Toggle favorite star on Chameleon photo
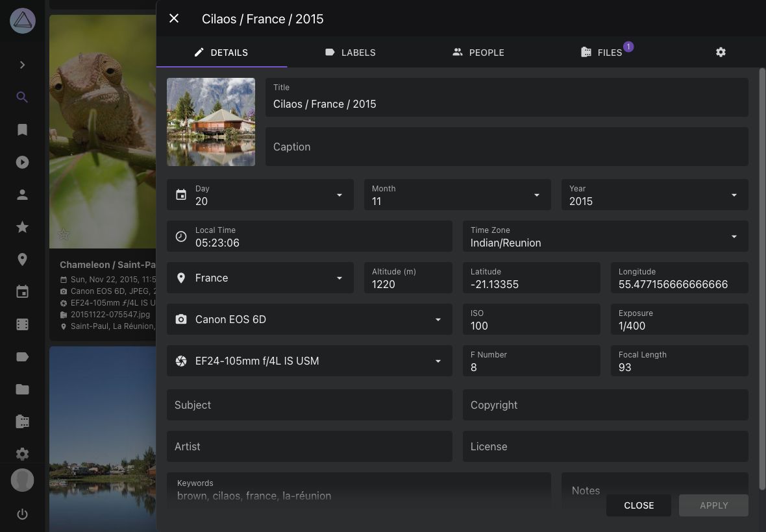This screenshot has height=532, width=766. click(64, 234)
